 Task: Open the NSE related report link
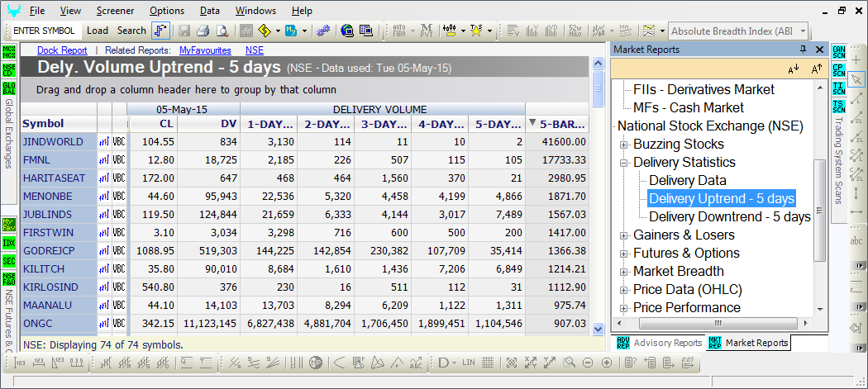point(255,50)
